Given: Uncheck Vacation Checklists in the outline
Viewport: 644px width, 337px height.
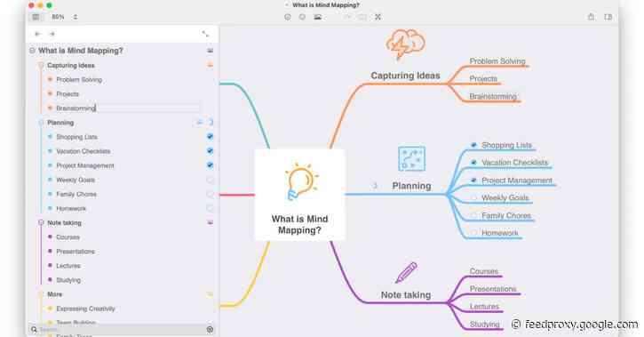Looking at the screenshot, I should point(211,151).
